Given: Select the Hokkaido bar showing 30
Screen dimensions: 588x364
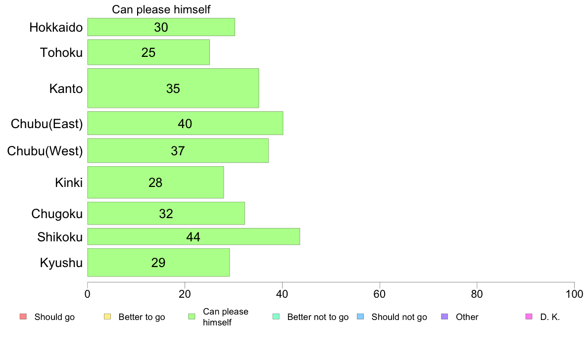Looking at the screenshot, I should (x=161, y=27).
